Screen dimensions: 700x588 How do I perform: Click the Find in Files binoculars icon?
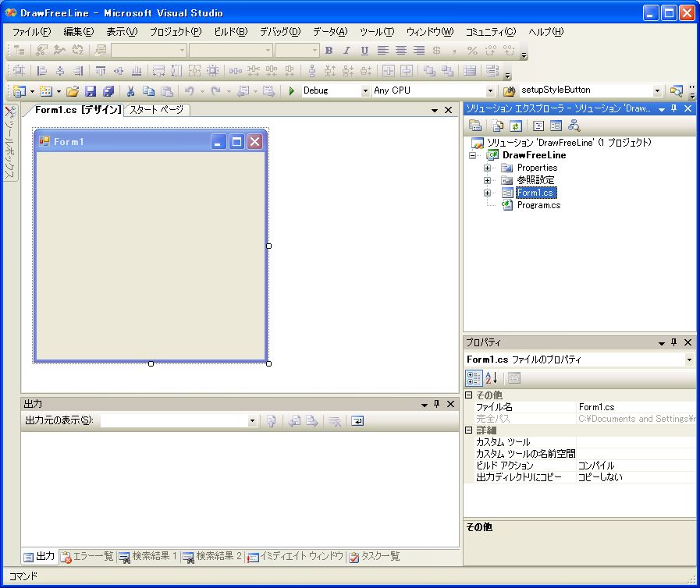point(509,91)
